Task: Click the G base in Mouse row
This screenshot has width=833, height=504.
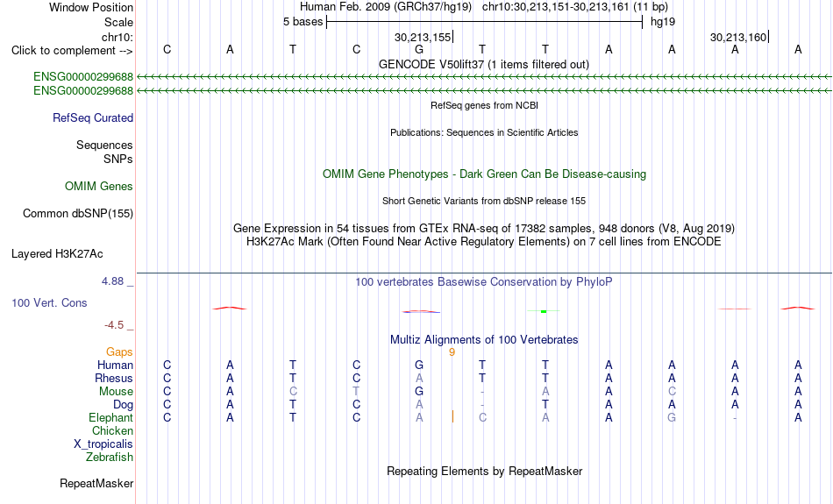Action: click(419, 392)
